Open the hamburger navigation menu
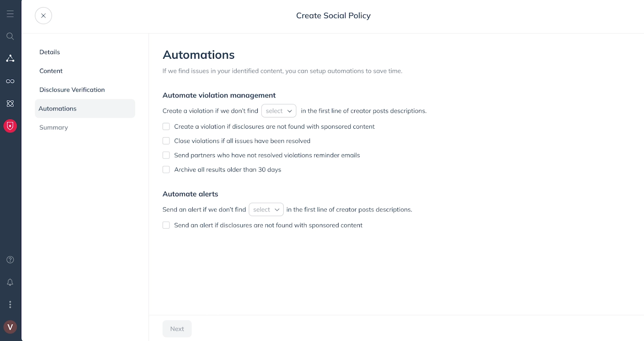Image resolution: width=644 pixels, height=341 pixels. tap(10, 13)
